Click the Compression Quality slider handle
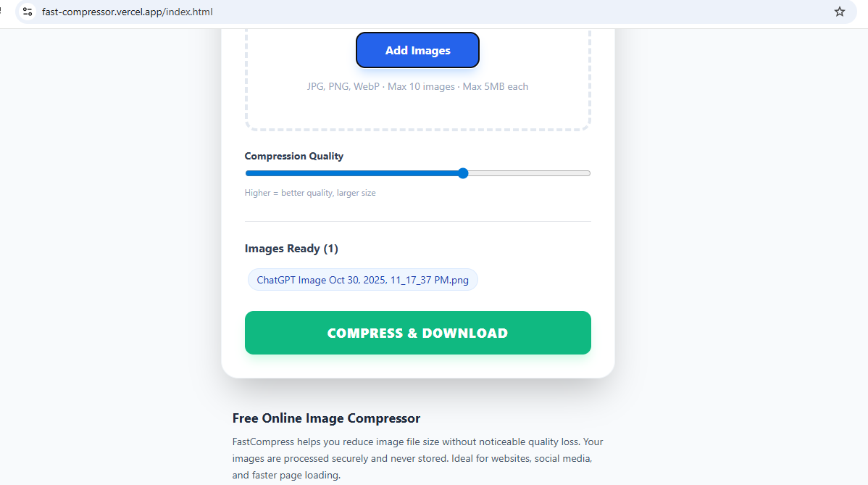Screen dimensions: 868x485 tap(462, 173)
